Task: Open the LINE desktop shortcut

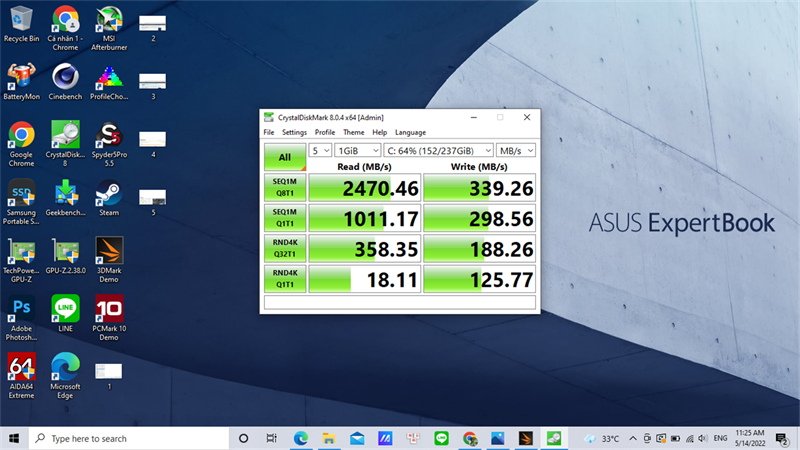Action: click(x=65, y=314)
